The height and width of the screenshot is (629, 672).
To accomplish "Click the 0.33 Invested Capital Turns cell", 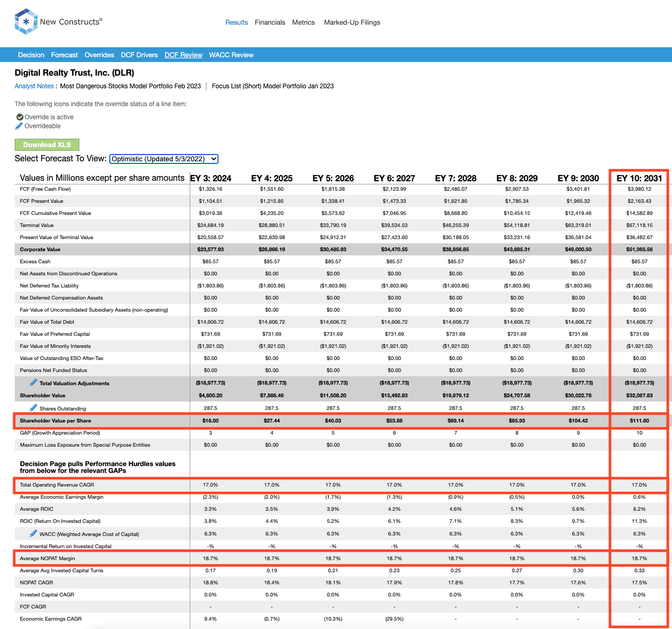I will [639, 571].
